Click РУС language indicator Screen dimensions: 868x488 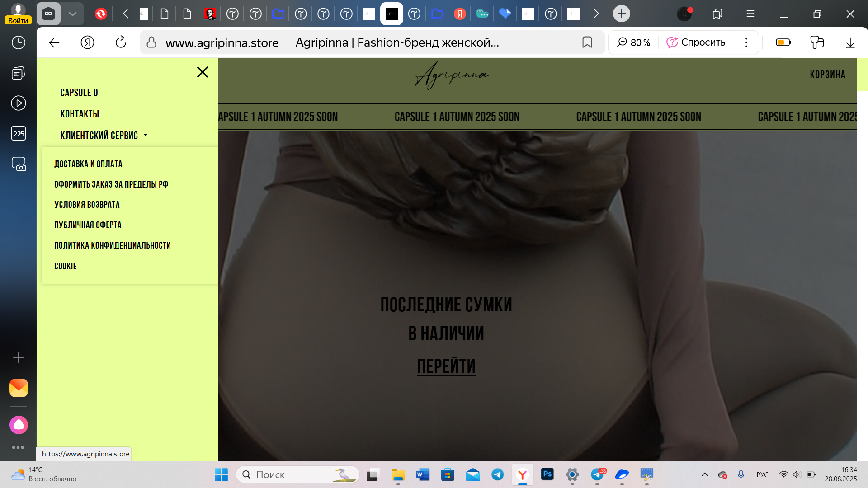point(762,474)
